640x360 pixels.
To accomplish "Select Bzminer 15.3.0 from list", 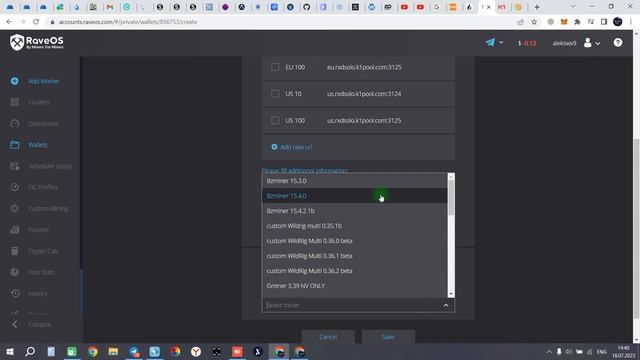I will point(354,181).
